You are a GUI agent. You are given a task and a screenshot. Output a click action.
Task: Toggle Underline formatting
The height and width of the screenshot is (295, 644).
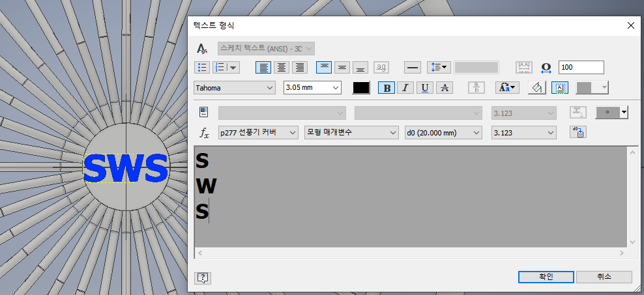pyautogui.click(x=425, y=88)
